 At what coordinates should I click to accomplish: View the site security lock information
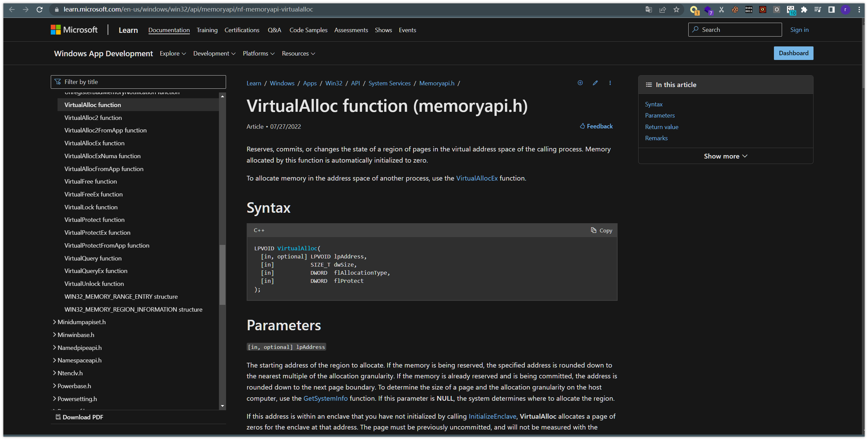pos(56,9)
